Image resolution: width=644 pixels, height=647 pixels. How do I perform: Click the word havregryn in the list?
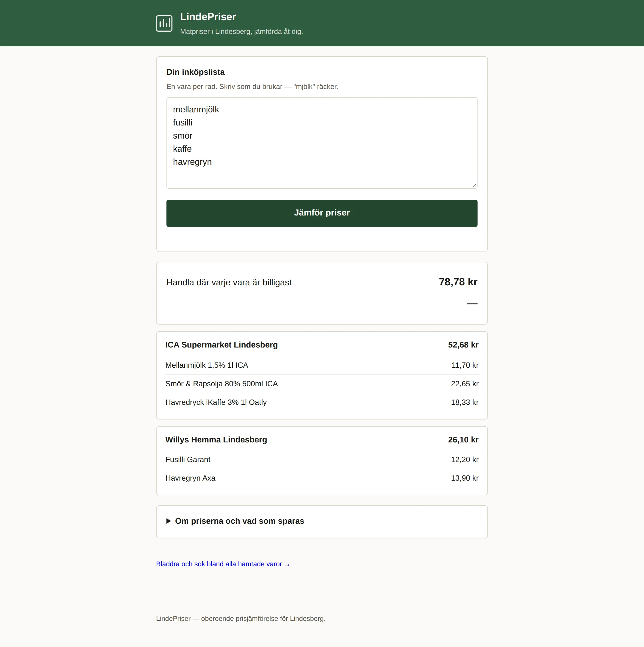pos(192,162)
